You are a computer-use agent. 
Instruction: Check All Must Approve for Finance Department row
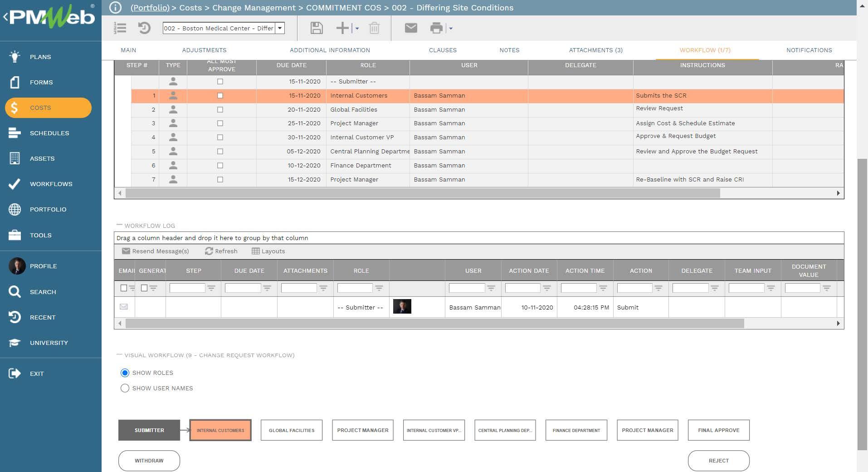click(220, 165)
